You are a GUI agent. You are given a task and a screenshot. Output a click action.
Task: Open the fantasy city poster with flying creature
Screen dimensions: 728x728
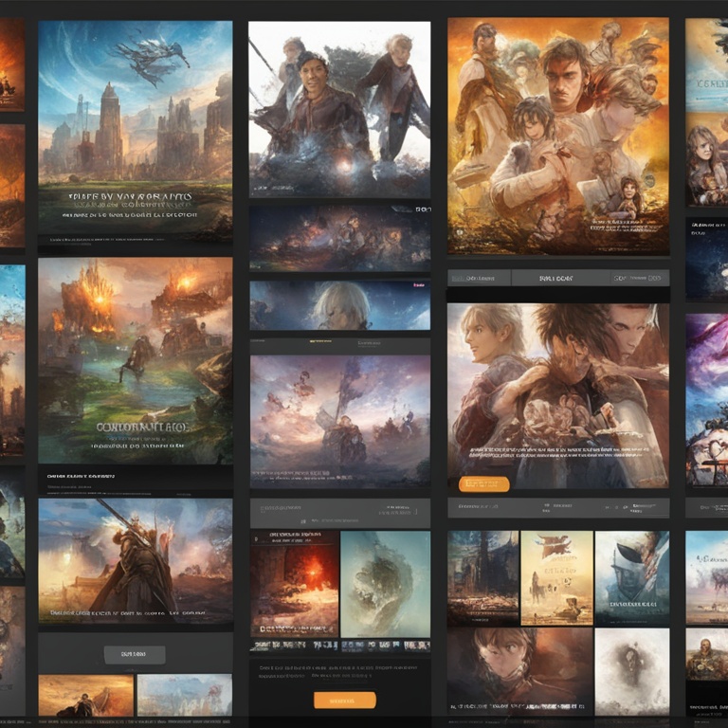[x=136, y=132]
